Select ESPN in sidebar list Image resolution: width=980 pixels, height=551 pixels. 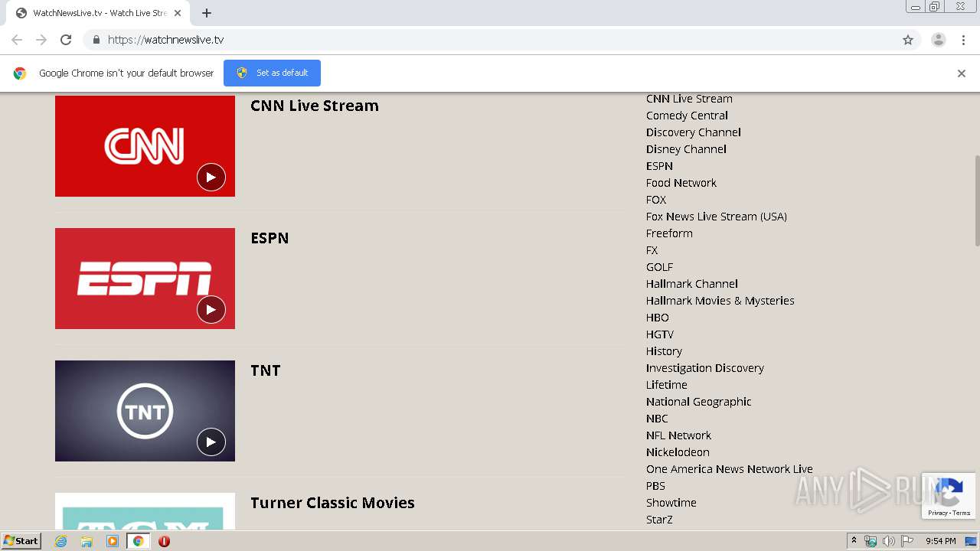point(659,166)
